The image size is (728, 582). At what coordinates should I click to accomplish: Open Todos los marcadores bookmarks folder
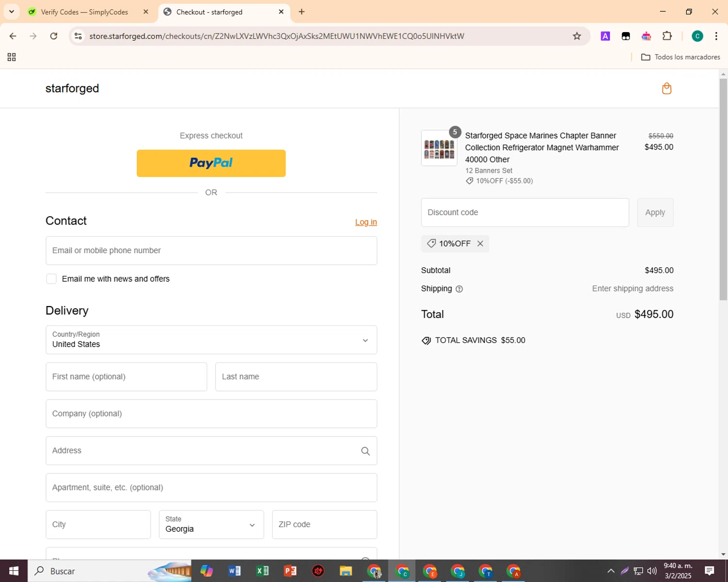pos(680,57)
